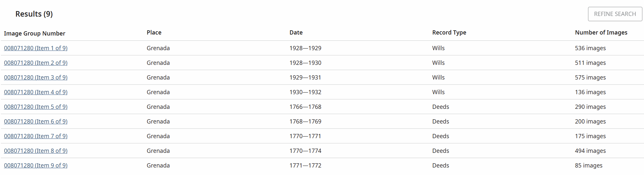The height and width of the screenshot is (175, 644).
Task: Open image group Item 1 of 9
Action: click(36, 48)
